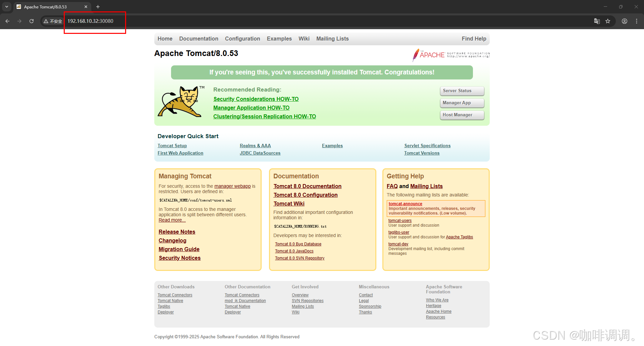This screenshot has height=346, width=644.
Task: Expand the tab search dropdown arrow
Action: (7, 7)
